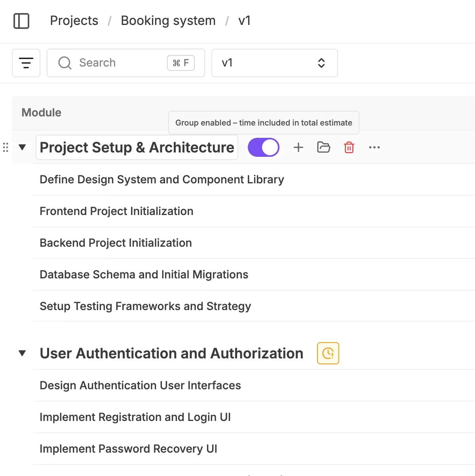Click the plus icon to add task
Viewport: 475px width, 476px height.
[298, 148]
